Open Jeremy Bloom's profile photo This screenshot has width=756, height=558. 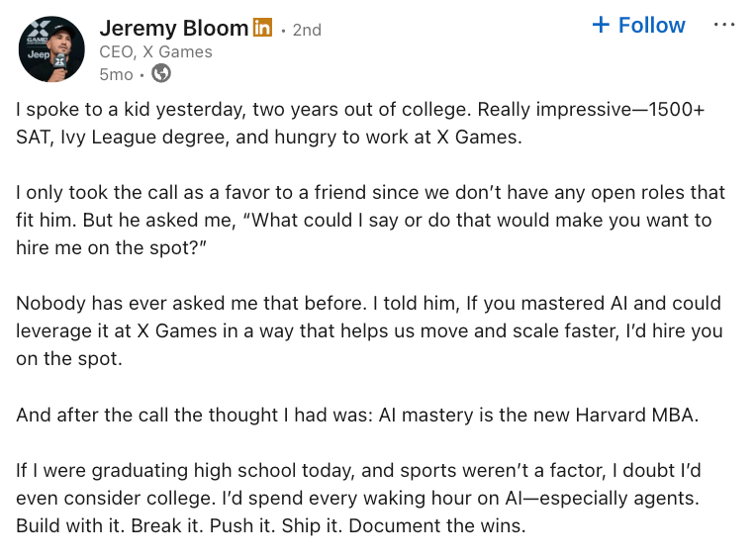click(51, 49)
